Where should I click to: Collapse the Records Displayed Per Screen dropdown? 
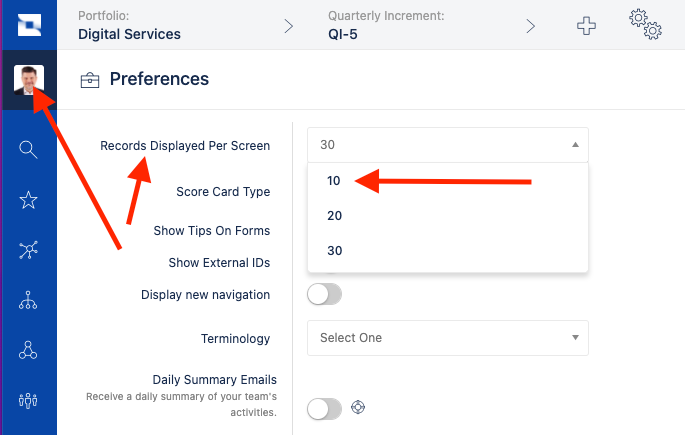[448, 145]
